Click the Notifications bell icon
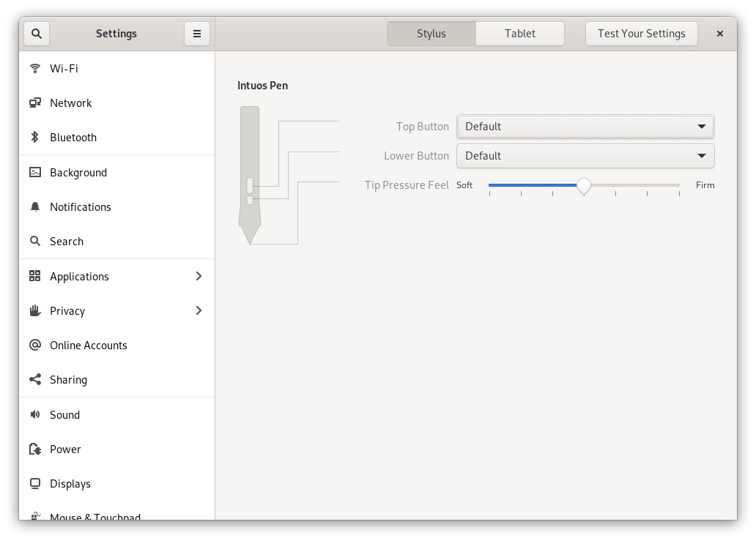Screen dimensions: 756x541 coord(34,206)
